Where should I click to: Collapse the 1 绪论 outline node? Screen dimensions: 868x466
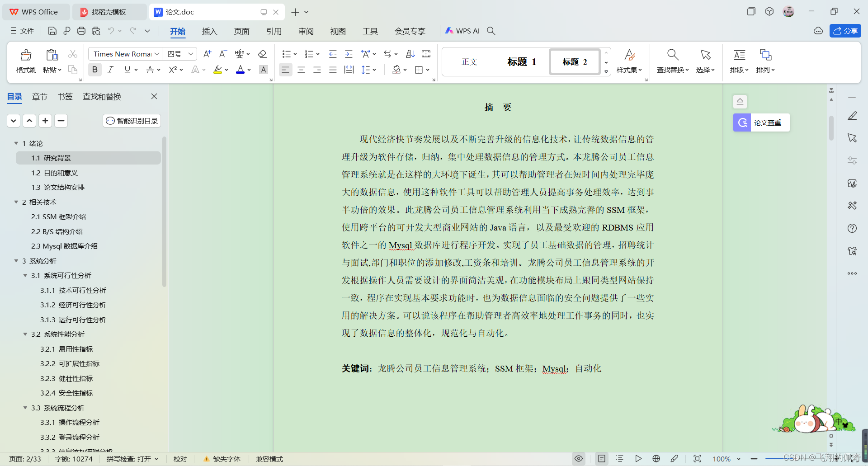(x=16, y=143)
